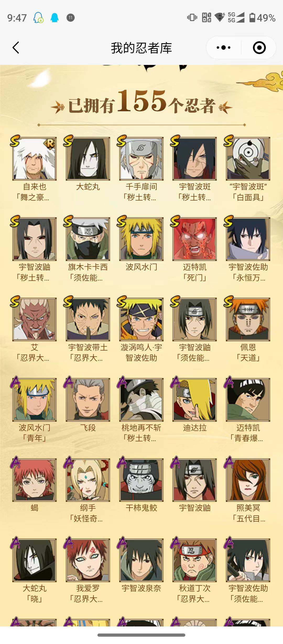Open the 佩恩「天道」 ninja card
Viewport: 283px width, 644px height.
pyautogui.click(x=248, y=319)
